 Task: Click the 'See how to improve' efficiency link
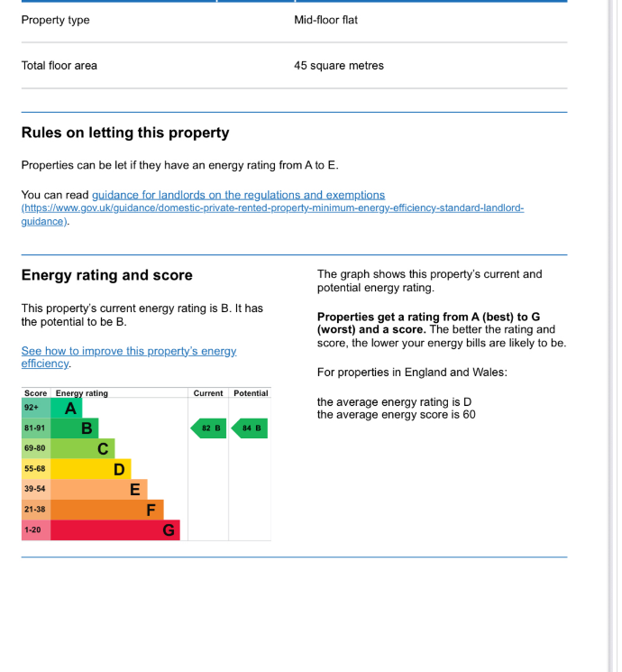click(x=128, y=351)
